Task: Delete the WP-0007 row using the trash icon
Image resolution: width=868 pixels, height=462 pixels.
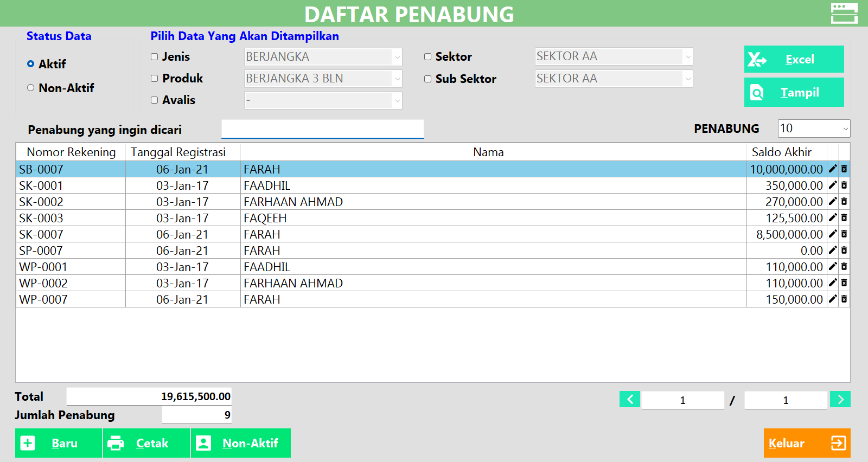Action: 844,299
